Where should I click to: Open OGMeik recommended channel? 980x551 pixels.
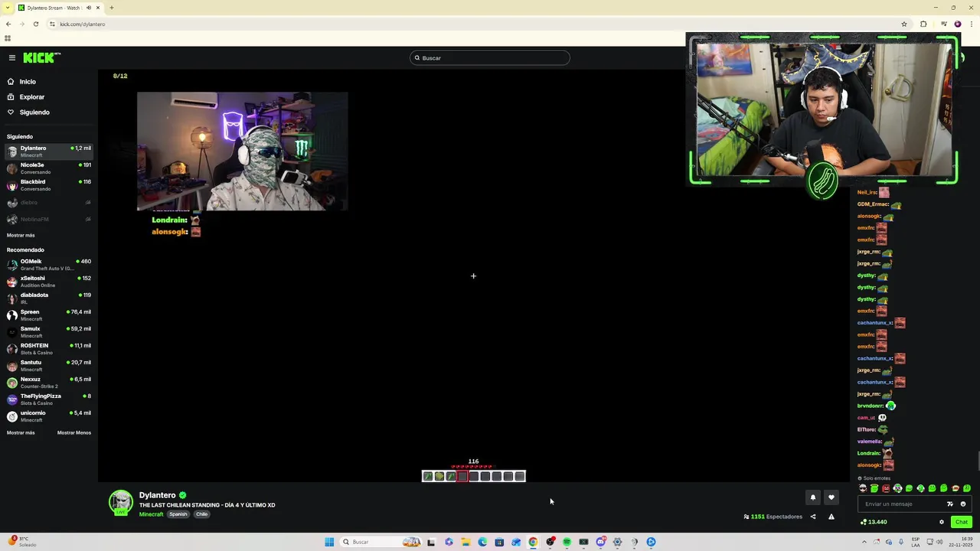49,265
